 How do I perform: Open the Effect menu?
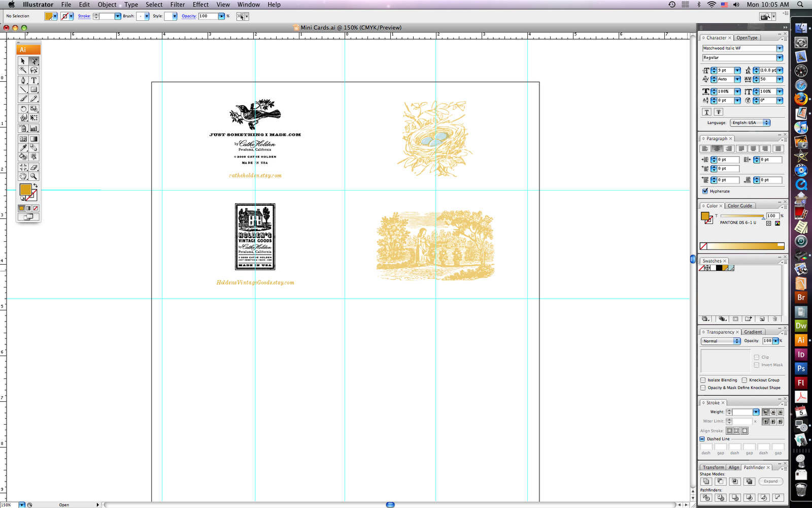pos(200,5)
